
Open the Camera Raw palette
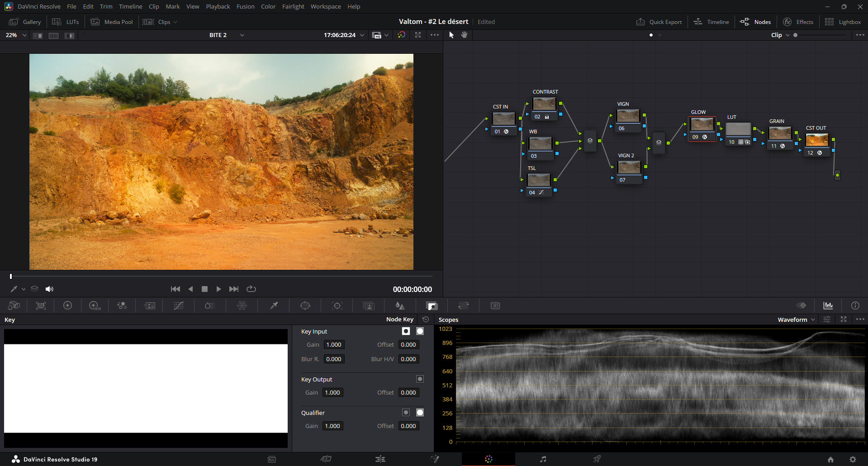(14, 306)
